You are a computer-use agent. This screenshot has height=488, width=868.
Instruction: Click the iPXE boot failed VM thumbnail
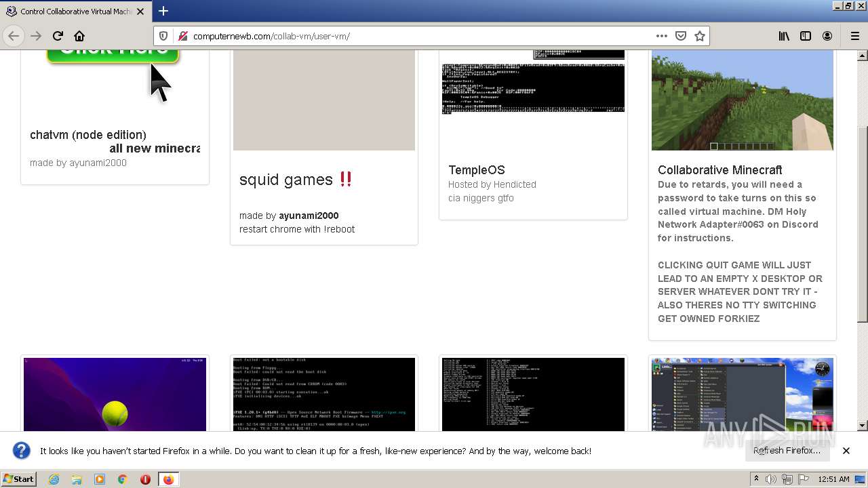coord(324,394)
